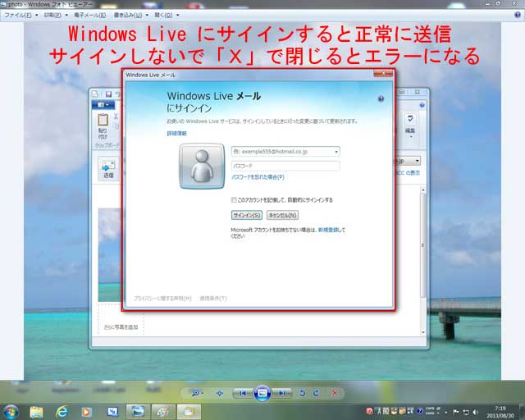Enable the remember account and auto sign-in checkbox
The width and height of the screenshot is (525, 420).
pyautogui.click(x=234, y=199)
